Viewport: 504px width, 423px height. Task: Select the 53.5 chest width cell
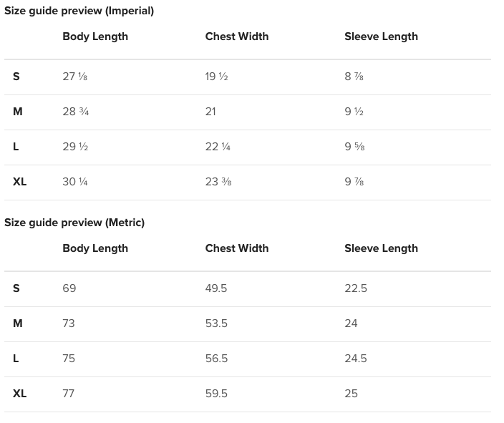click(x=216, y=324)
